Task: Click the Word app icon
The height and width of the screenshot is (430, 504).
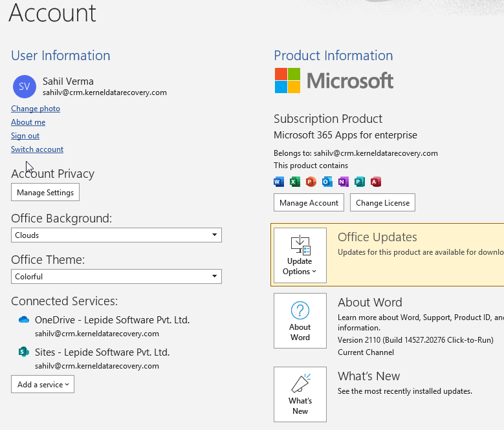Action: [279, 182]
